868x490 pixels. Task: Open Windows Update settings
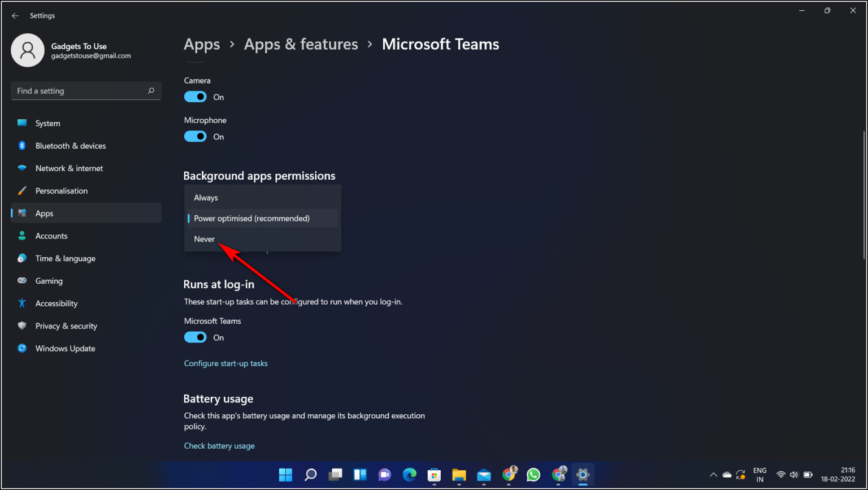click(x=65, y=348)
